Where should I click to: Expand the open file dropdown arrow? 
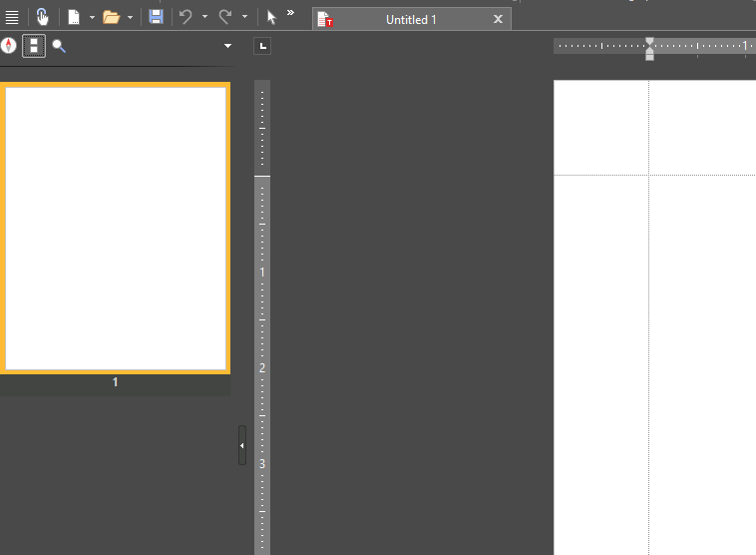pos(130,17)
